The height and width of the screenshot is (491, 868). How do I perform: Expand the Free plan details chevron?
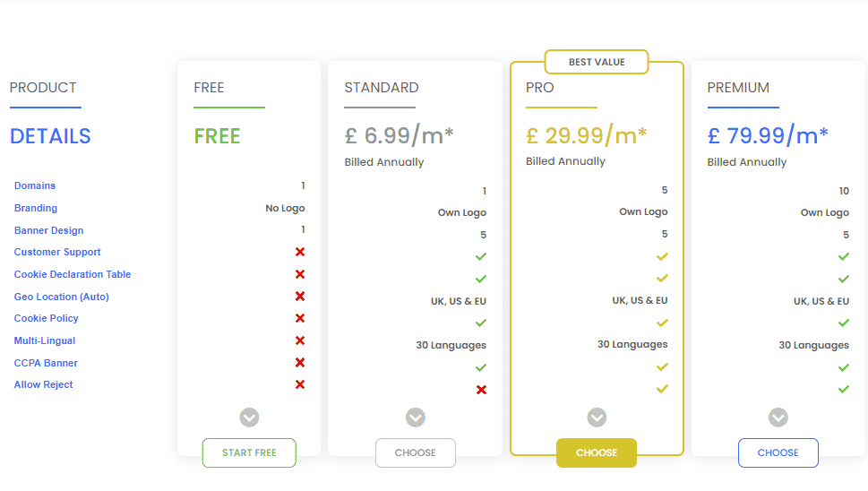click(249, 418)
